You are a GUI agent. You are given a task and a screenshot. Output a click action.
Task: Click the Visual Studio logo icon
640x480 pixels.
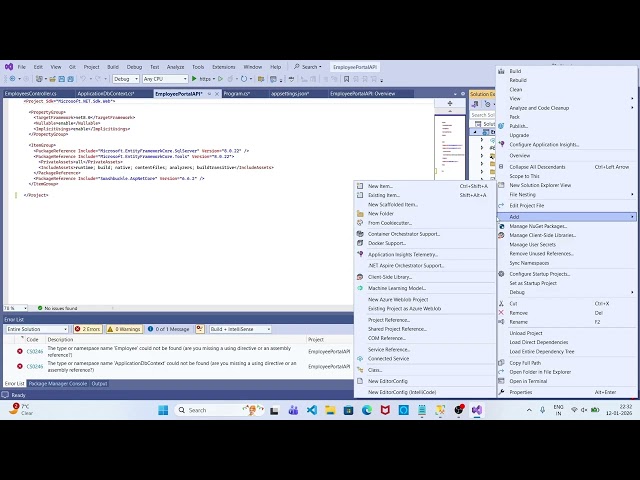coord(9,67)
